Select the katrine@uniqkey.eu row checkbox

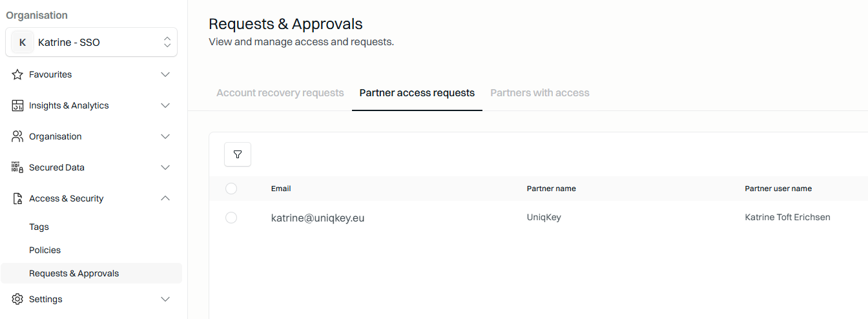tap(231, 218)
